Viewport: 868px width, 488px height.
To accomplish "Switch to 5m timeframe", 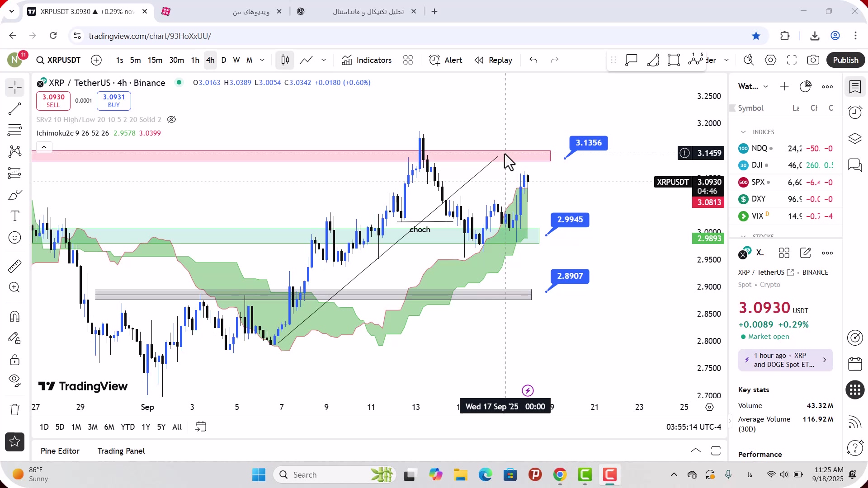I will [135, 60].
